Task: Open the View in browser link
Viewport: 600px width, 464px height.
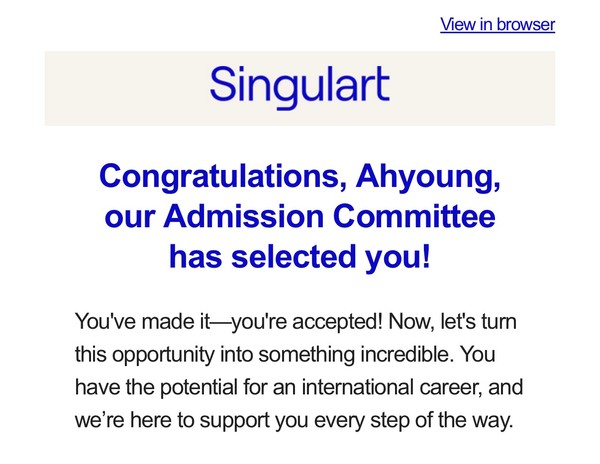Action: point(497,24)
